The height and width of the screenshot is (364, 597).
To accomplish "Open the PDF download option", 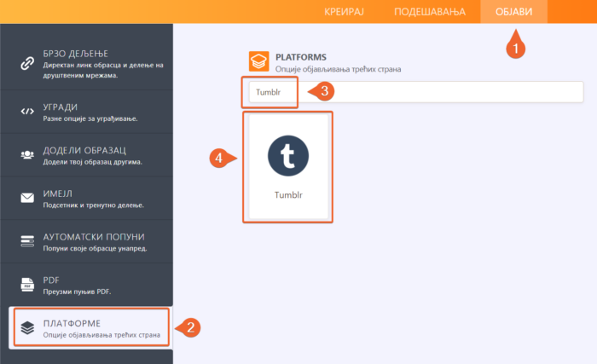I will 86,285.
